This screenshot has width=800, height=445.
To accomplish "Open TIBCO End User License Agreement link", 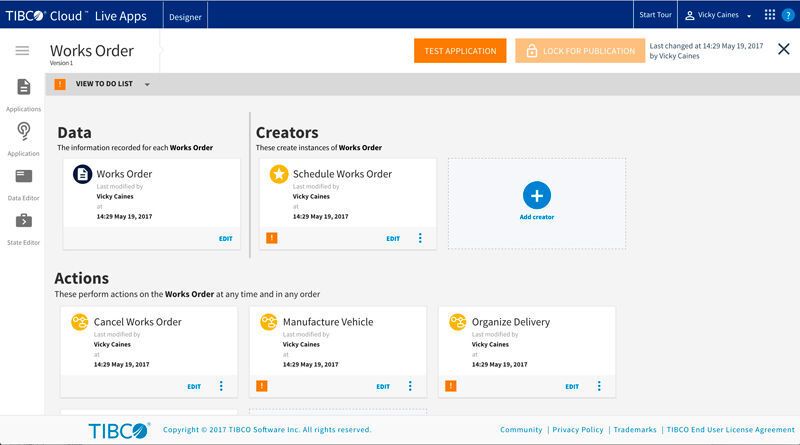I will pyautogui.click(x=731, y=430).
